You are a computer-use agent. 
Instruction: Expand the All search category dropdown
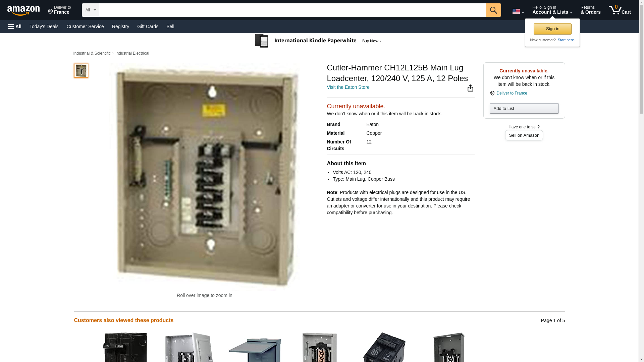coord(90,10)
